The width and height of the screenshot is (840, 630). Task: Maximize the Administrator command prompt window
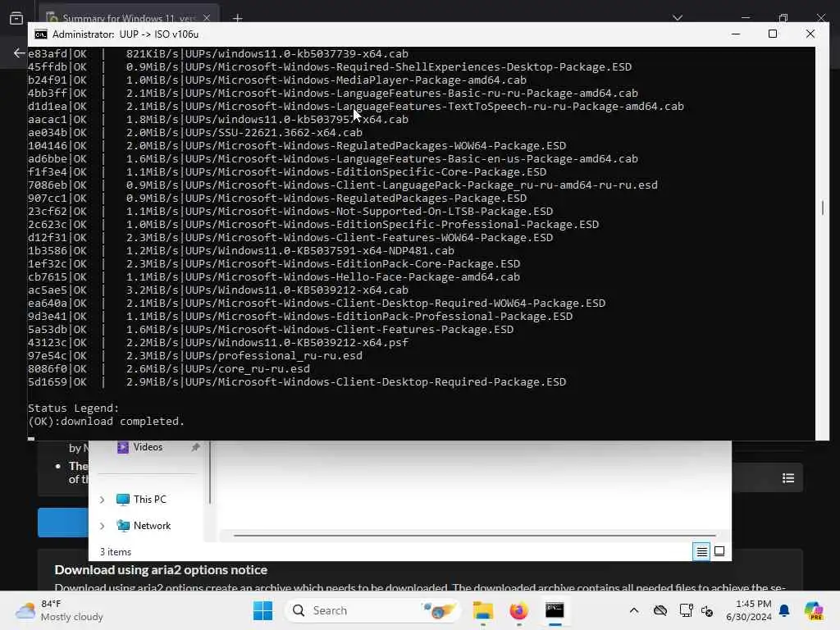773,34
